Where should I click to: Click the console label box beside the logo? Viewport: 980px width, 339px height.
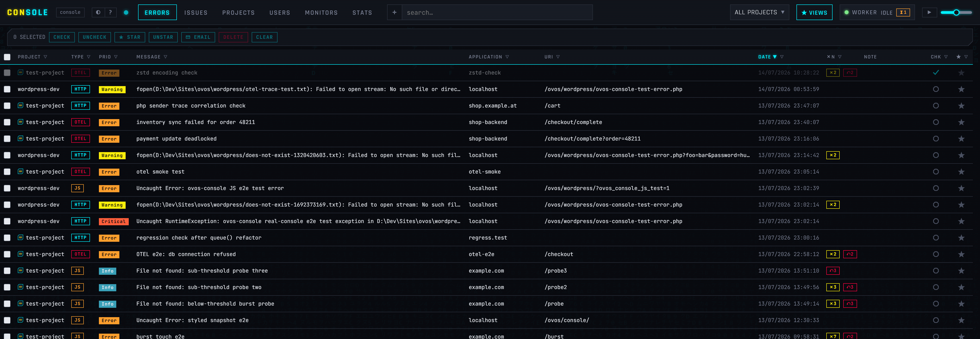click(x=70, y=12)
